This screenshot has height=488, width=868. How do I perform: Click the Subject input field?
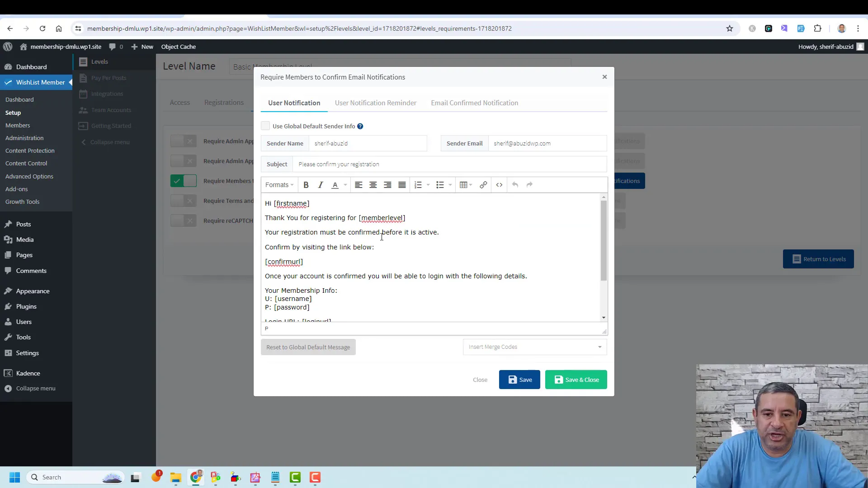[451, 164]
